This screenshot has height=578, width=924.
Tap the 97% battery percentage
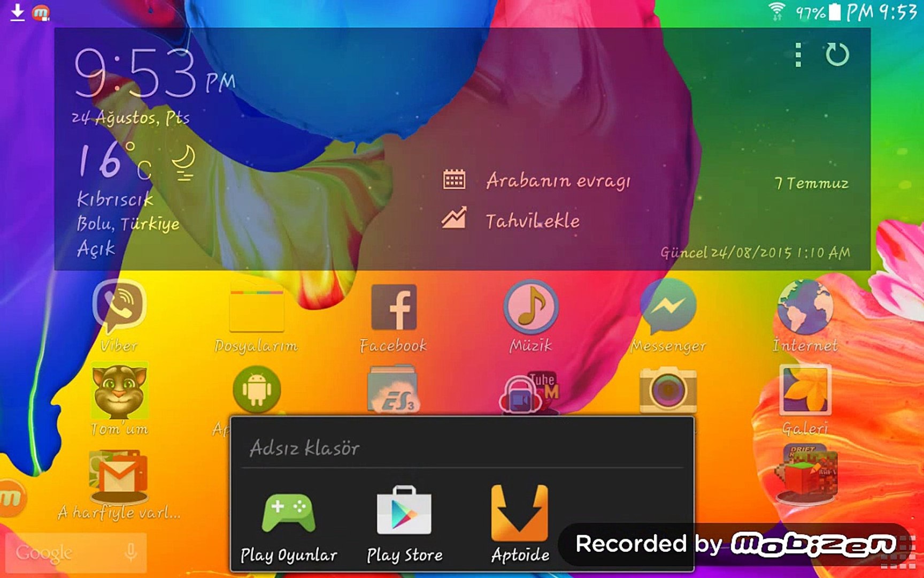pyautogui.click(x=811, y=12)
